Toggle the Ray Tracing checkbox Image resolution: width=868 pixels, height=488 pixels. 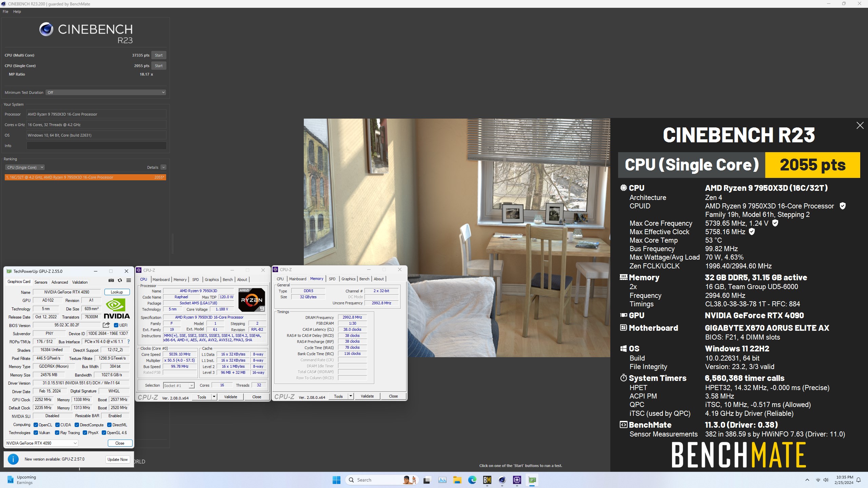click(57, 433)
